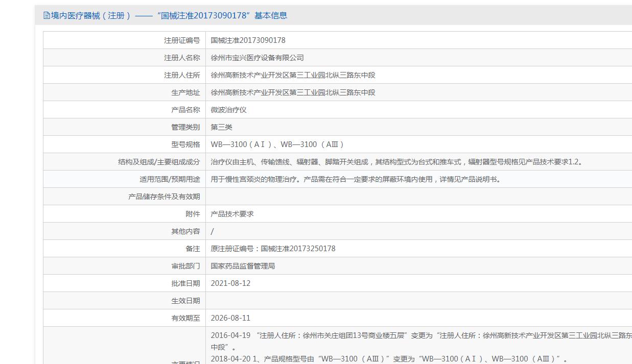Viewport: 632px width, 364px height.
Task: Click the 备注 original registration number text
Action: click(273, 249)
